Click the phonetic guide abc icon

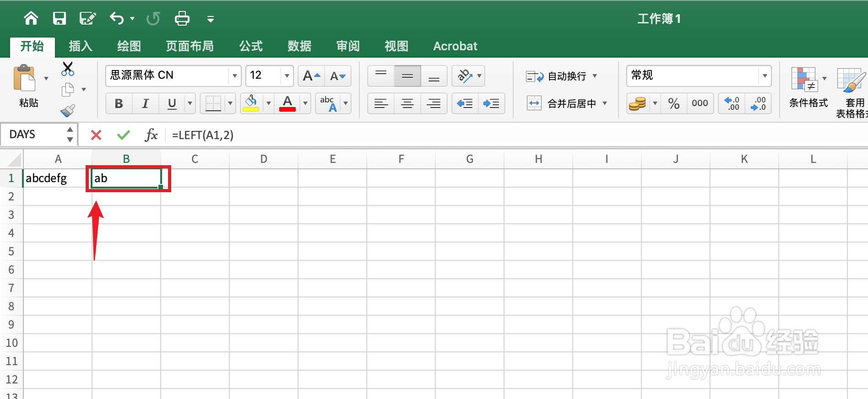329,103
